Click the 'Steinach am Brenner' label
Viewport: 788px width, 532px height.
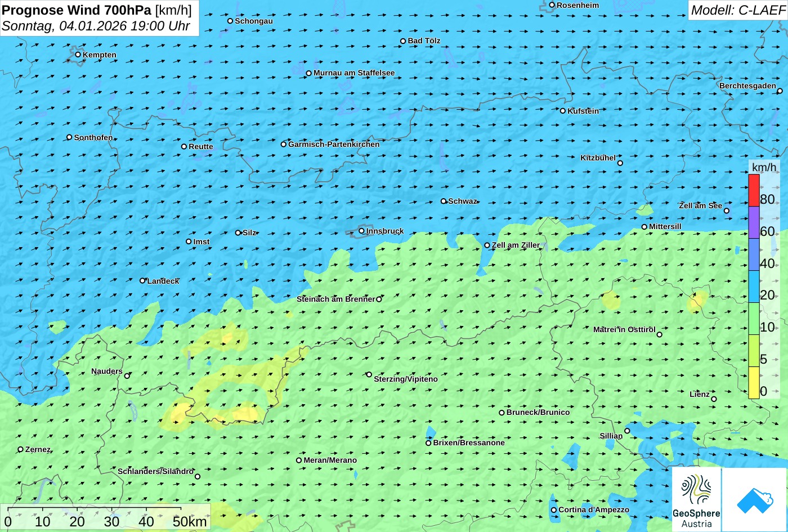[336, 299]
